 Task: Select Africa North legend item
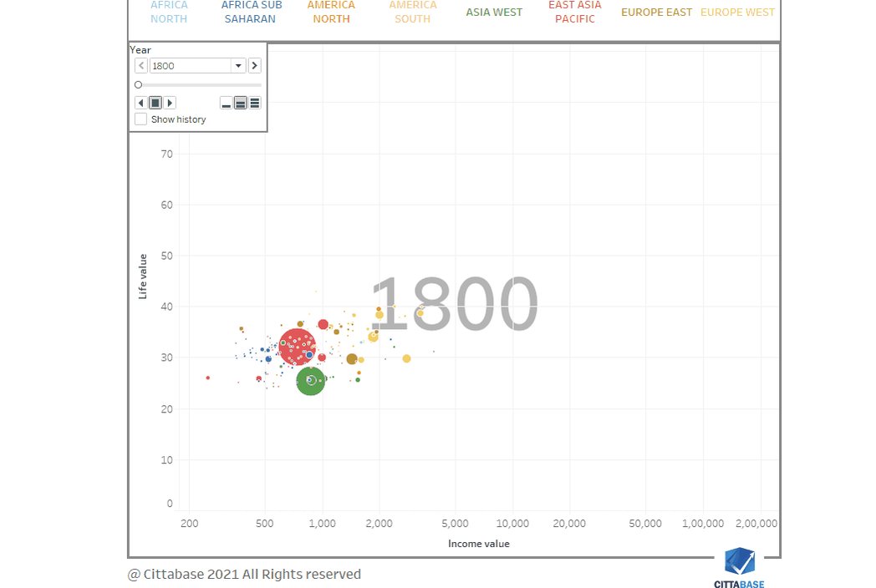(169, 12)
